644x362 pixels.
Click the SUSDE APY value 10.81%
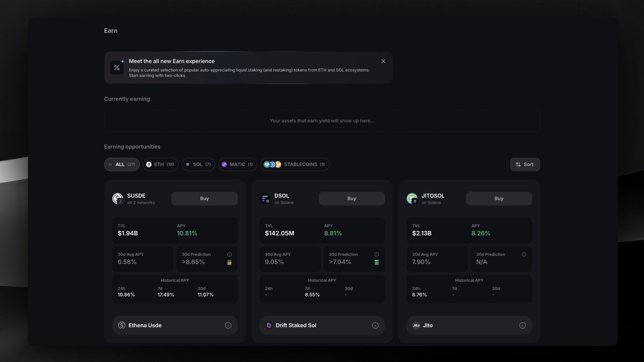click(187, 233)
